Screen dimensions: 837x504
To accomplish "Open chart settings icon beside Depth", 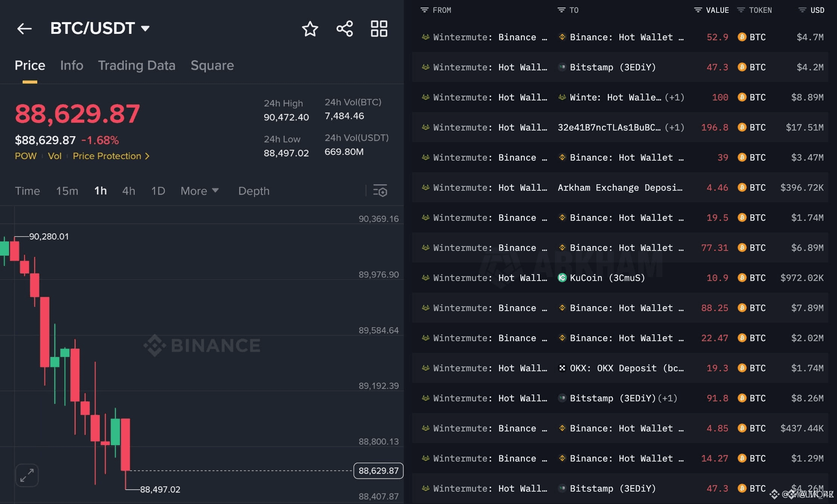I will coord(380,191).
